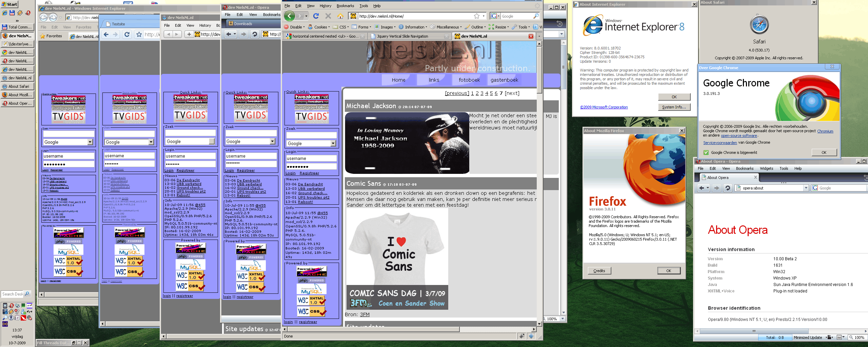This screenshot has width=868, height=347.
Task: Open address dropdown in About Opera window
Action: [x=806, y=188]
